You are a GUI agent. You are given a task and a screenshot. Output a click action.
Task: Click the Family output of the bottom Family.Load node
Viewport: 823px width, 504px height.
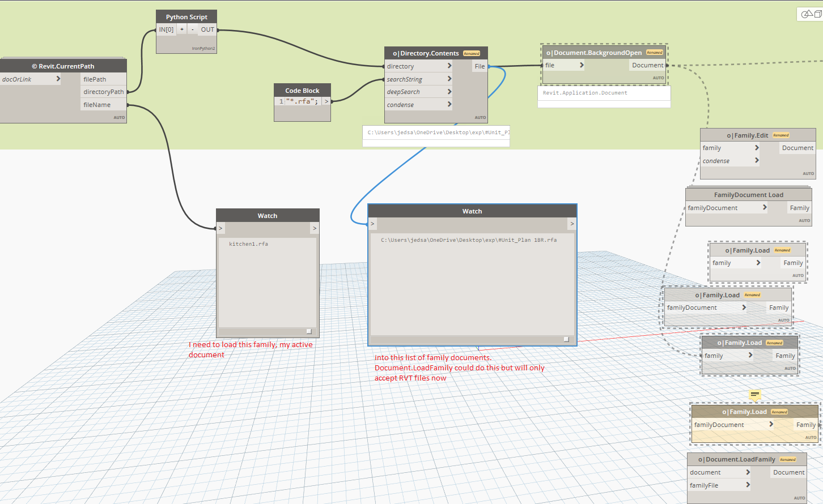(806, 424)
